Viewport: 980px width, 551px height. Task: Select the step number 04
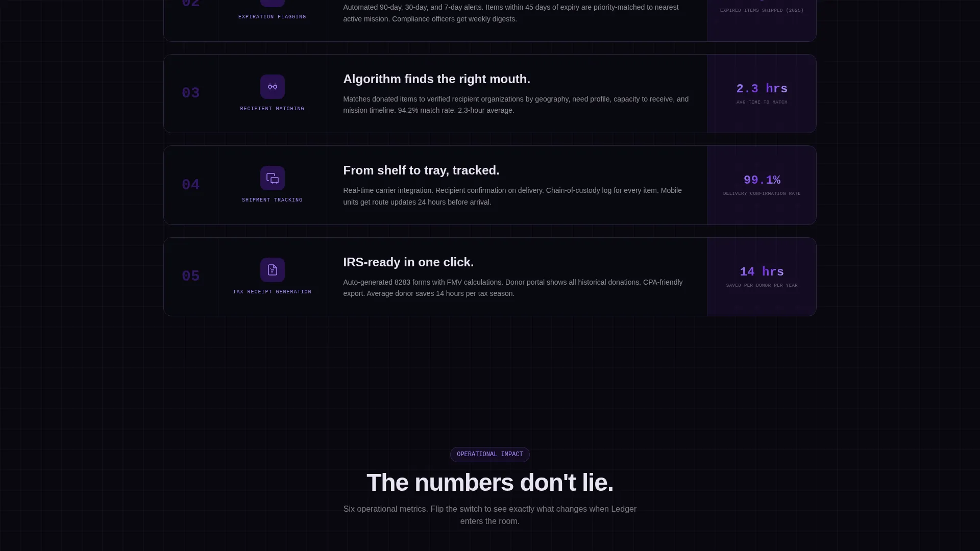(x=191, y=185)
